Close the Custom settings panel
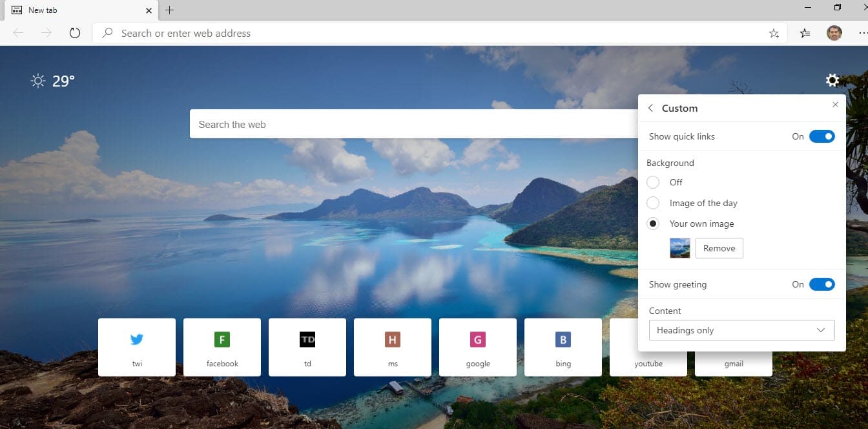The height and width of the screenshot is (429, 868). [x=835, y=105]
